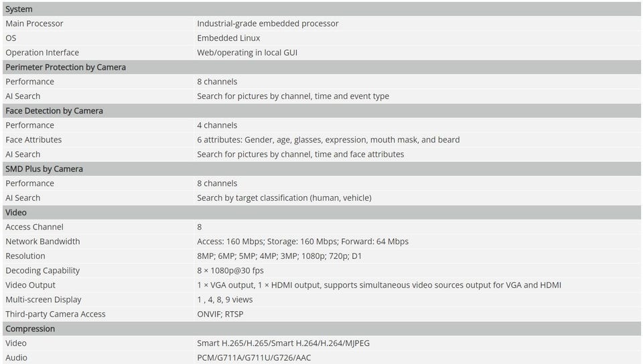Select the Main Processor row label
This screenshot has width=643, height=364.
pos(34,23)
